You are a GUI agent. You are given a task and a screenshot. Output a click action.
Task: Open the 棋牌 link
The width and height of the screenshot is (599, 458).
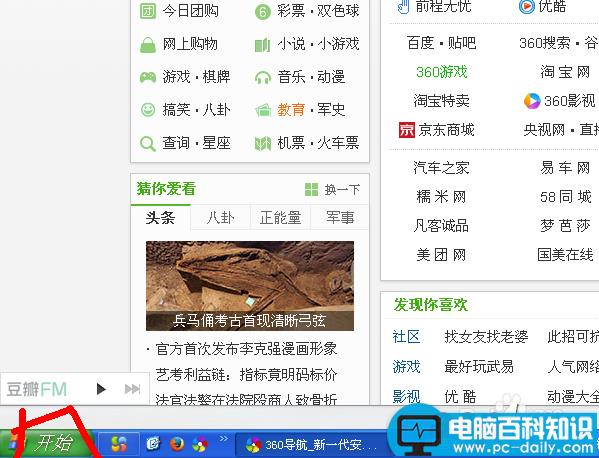coord(216,77)
